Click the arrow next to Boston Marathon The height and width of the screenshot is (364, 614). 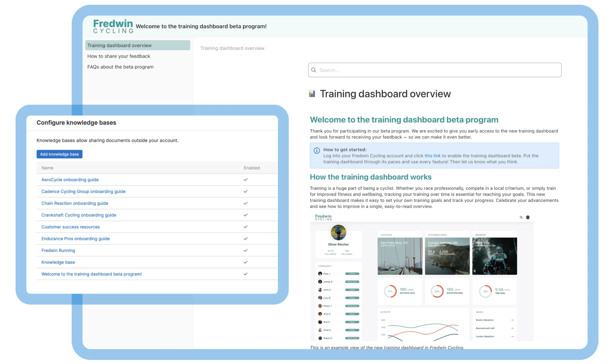(x=512, y=320)
